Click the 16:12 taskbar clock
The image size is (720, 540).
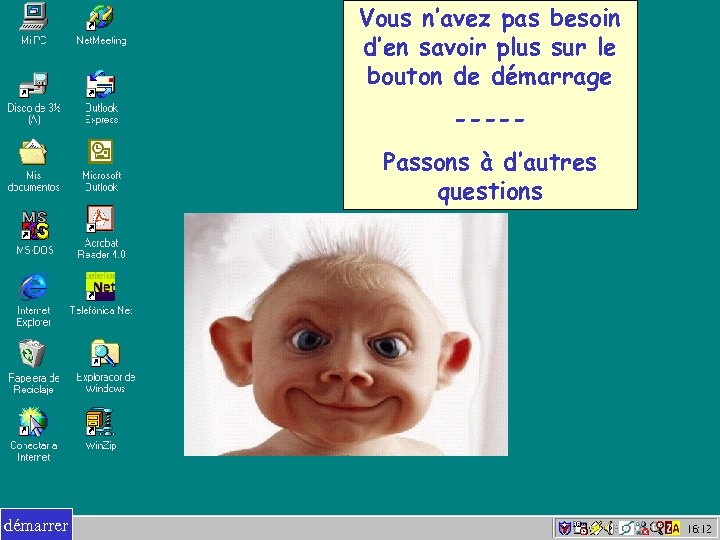(x=699, y=529)
